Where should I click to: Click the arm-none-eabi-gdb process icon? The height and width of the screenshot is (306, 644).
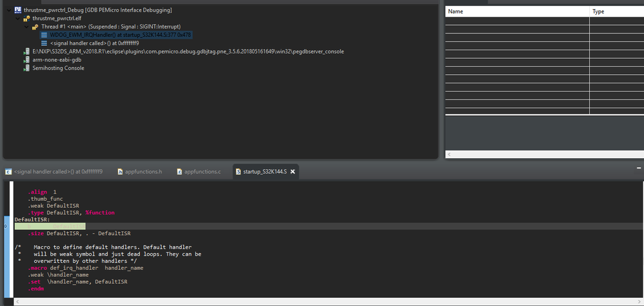pyautogui.click(x=26, y=59)
